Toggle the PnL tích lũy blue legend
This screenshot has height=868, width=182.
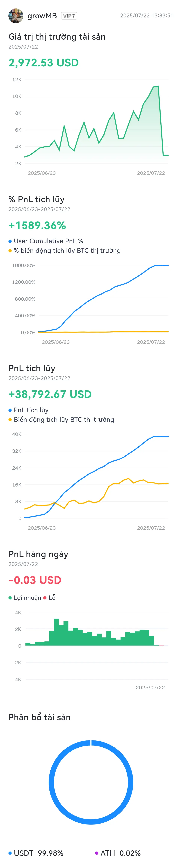point(29,410)
